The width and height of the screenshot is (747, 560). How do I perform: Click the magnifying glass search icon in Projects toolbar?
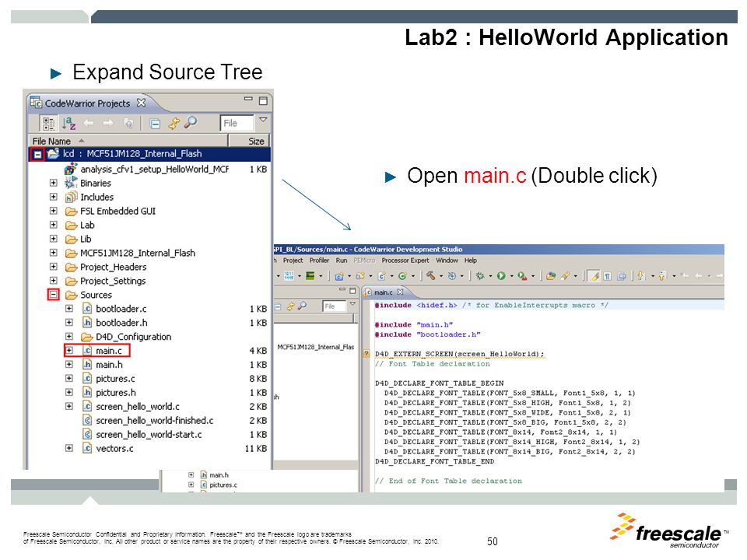[x=190, y=123]
